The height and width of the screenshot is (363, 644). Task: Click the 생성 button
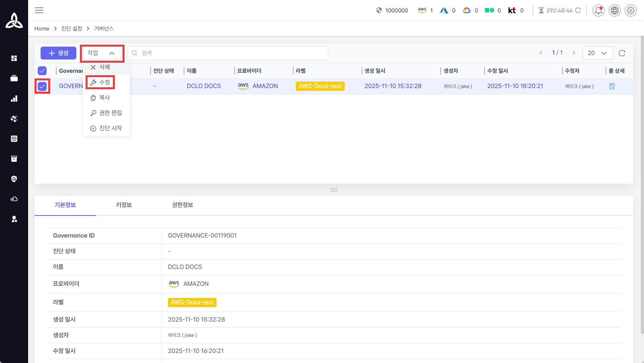[58, 53]
